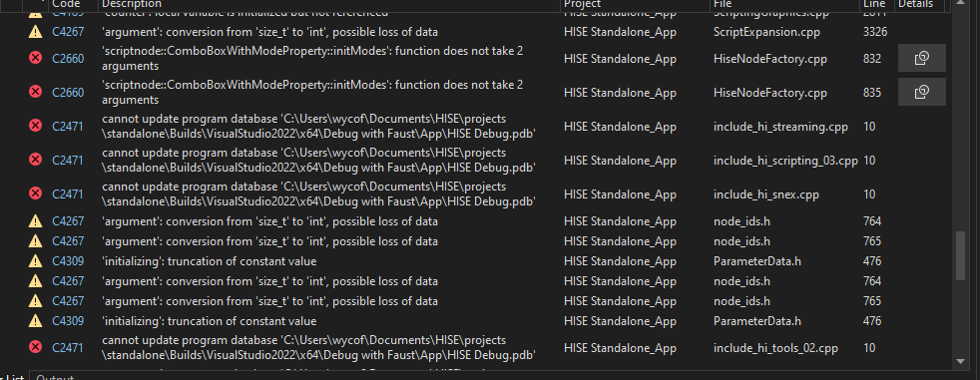Select the initModes error description on line 832
Viewport: 980px width, 380px height.
(312, 58)
